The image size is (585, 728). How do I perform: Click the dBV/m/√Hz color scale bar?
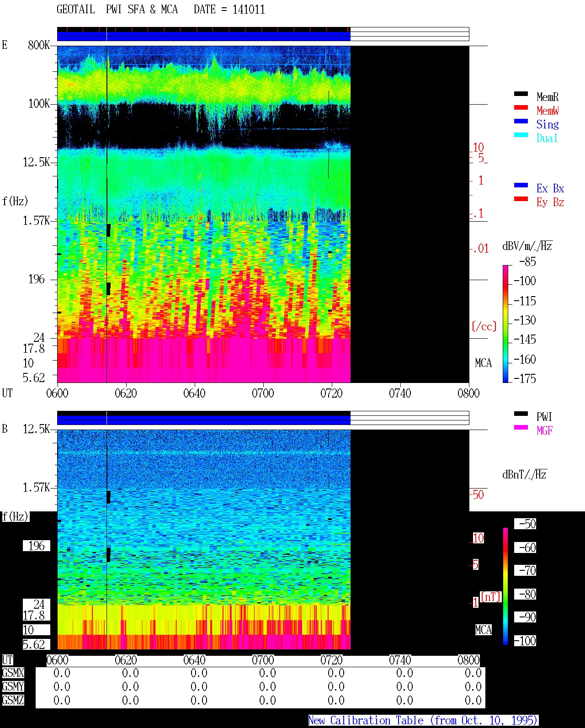505,324
